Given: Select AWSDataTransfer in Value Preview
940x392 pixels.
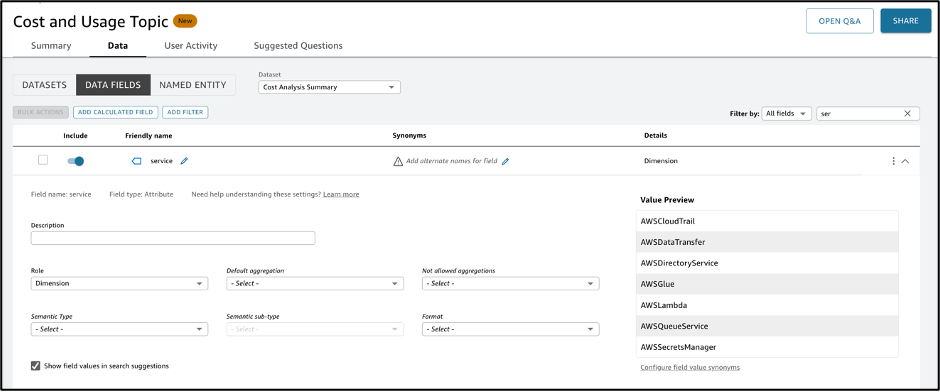Looking at the screenshot, I should pos(767,242).
